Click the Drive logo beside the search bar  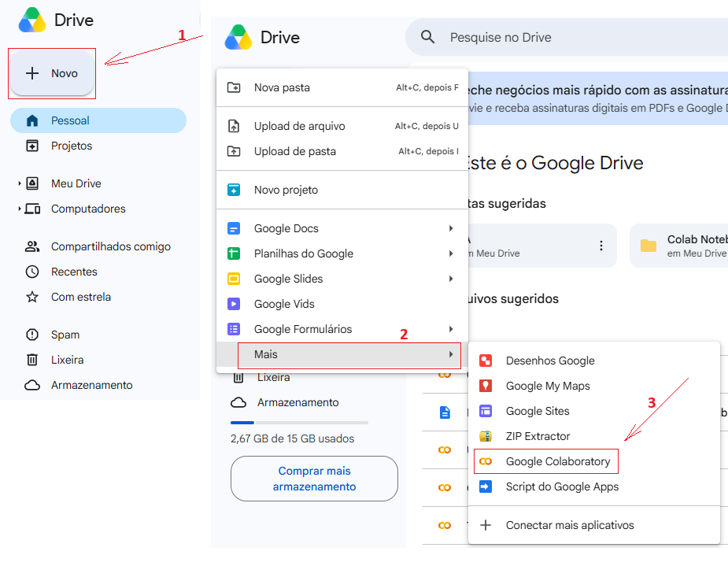(238, 37)
